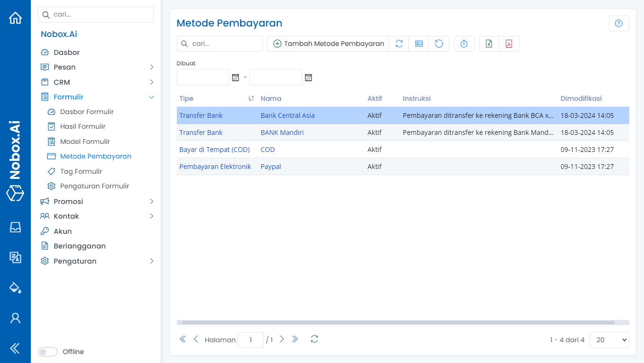Click the translate icon in the sidebar
Image resolution: width=644 pixels, height=363 pixels.
point(15,257)
